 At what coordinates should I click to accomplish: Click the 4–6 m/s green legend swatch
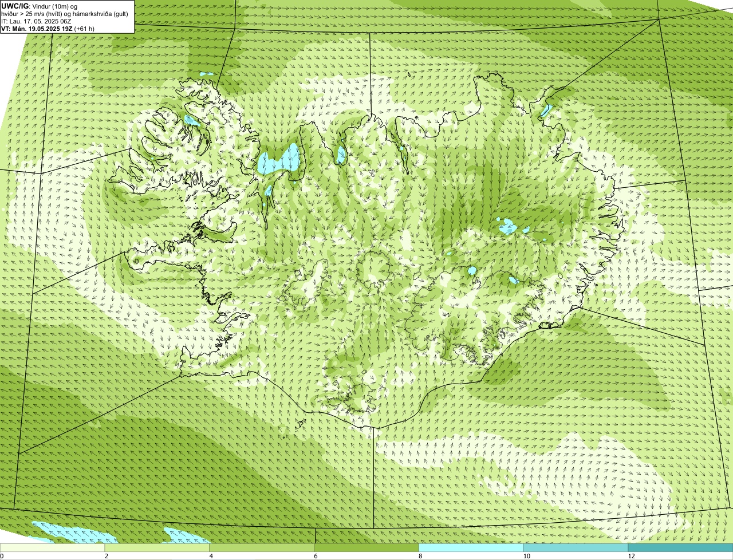pyautogui.click(x=262, y=548)
